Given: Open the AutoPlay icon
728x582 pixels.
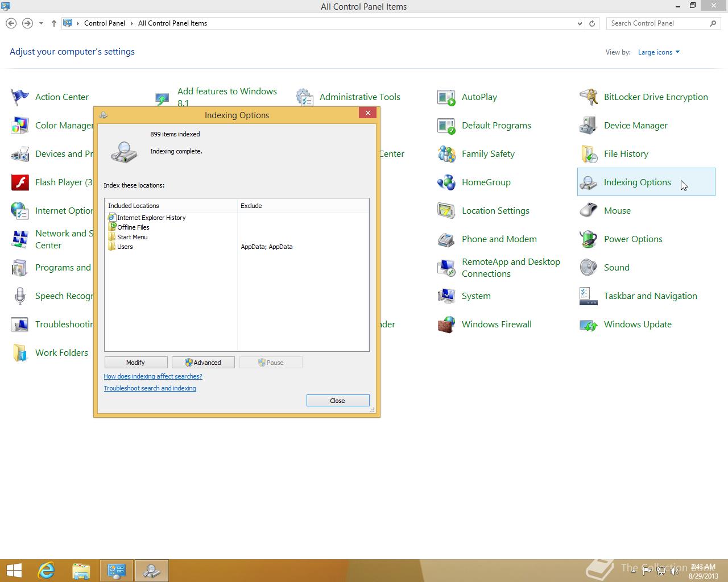Looking at the screenshot, I should tap(446, 97).
